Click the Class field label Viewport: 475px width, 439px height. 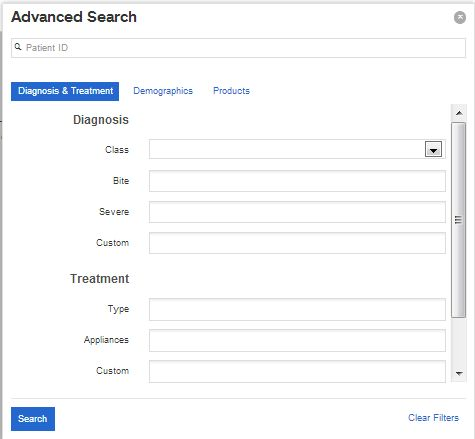point(117,150)
